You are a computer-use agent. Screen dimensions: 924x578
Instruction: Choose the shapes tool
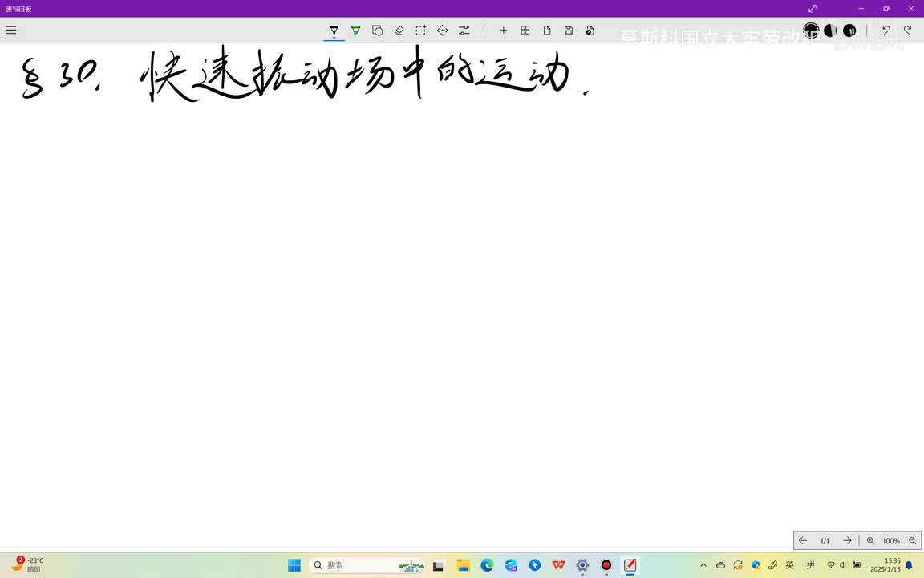[378, 30]
